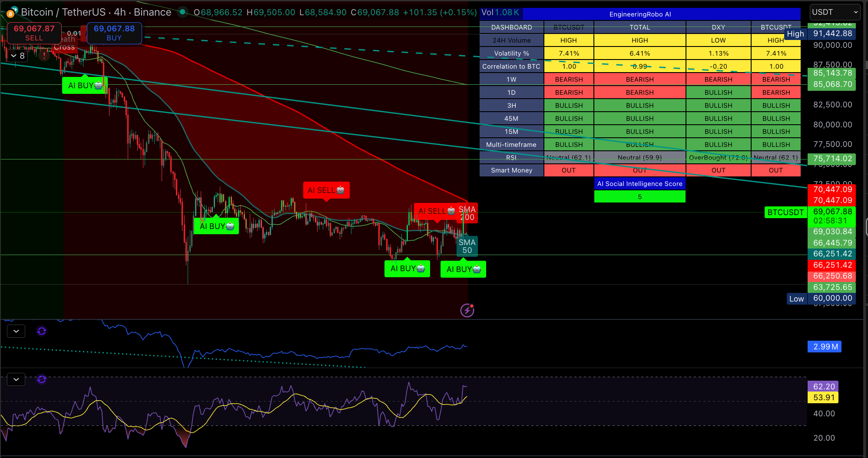Click the OverBought (72.8) RSI cell
The image size is (868, 458).
coord(718,157)
